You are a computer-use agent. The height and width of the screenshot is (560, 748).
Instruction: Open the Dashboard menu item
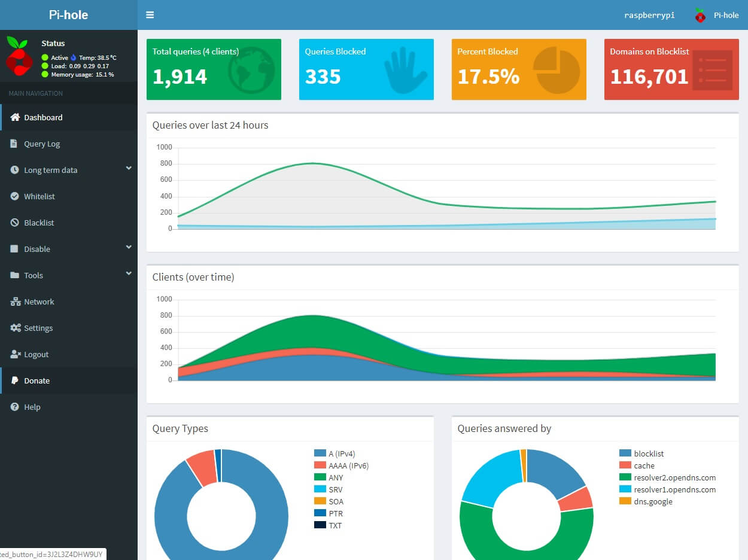69,117
